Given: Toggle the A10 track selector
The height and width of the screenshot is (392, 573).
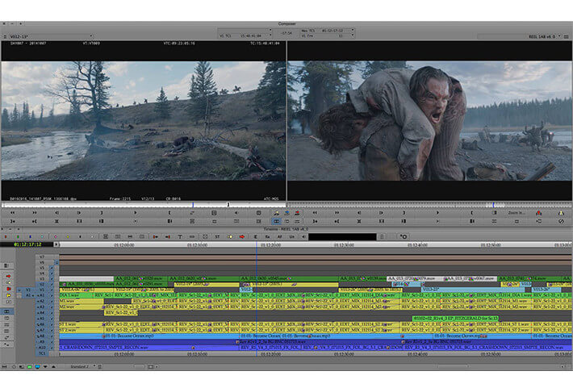Looking at the screenshot, I should [x=42, y=348].
